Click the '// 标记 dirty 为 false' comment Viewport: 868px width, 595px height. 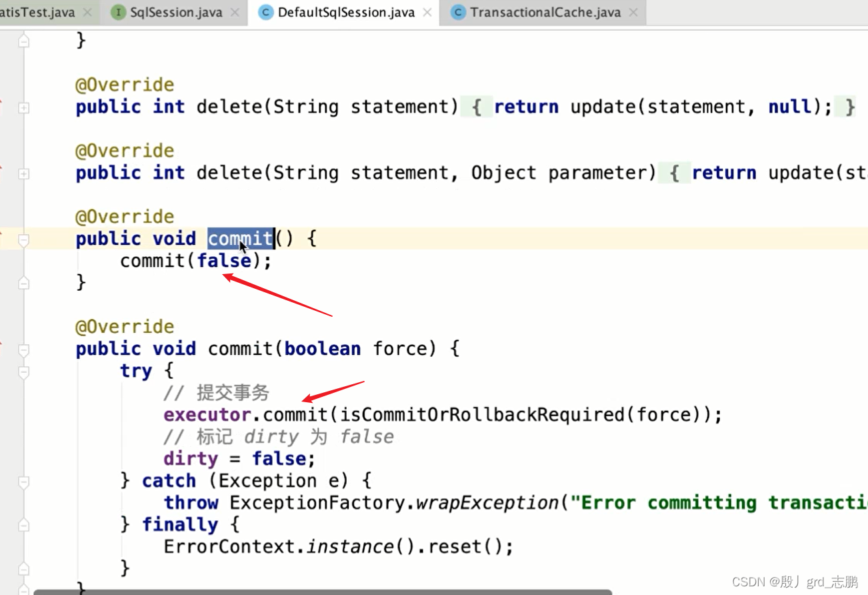pyautogui.click(x=279, y=437)
